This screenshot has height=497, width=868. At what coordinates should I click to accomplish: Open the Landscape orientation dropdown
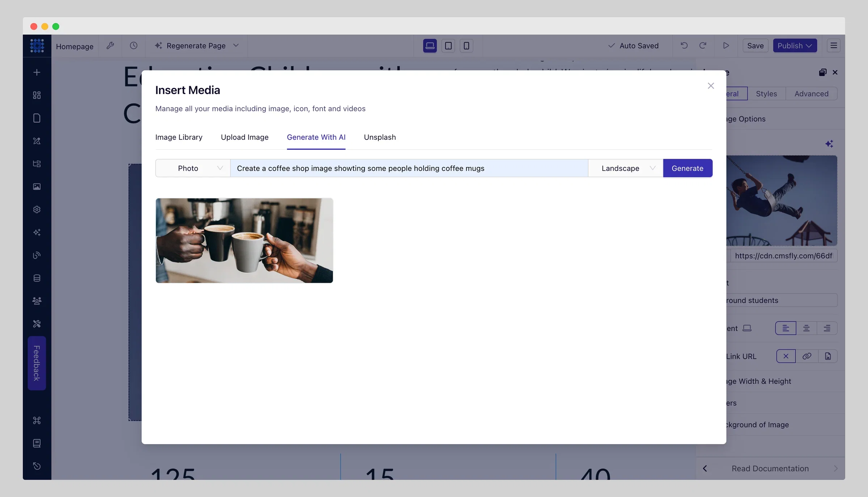(x=626, y=168)
